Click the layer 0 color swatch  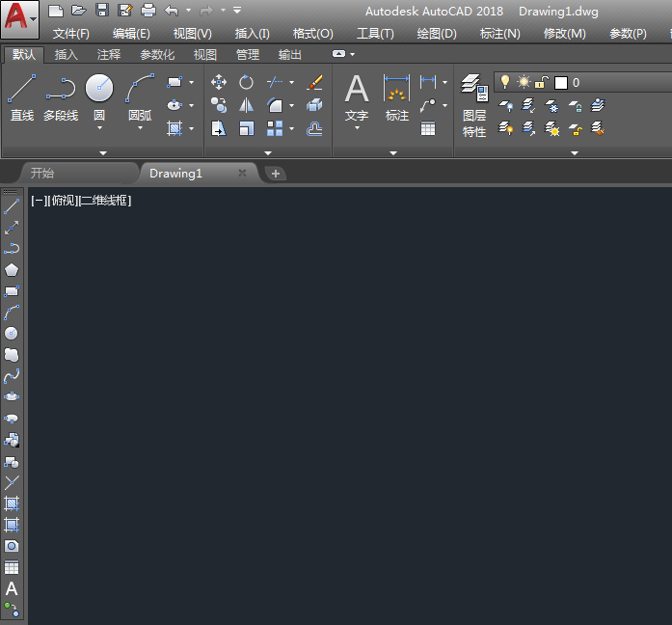pyautogui.click(x=561, y=83)
